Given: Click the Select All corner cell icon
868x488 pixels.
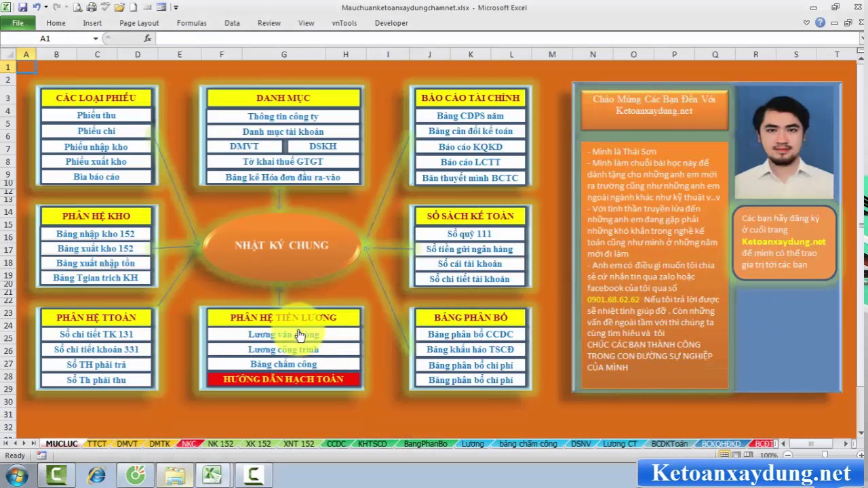Looking at the screenshot, I should click(7, 54).
